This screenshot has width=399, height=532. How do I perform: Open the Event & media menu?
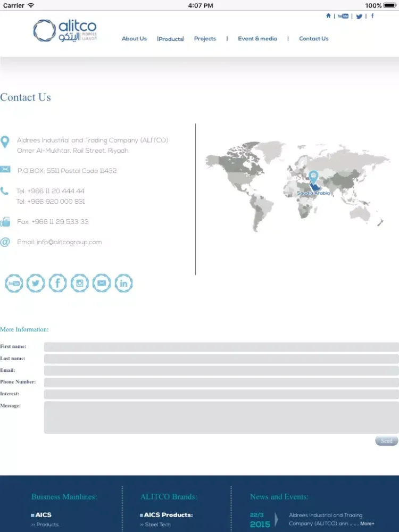(x=257, y=39)
